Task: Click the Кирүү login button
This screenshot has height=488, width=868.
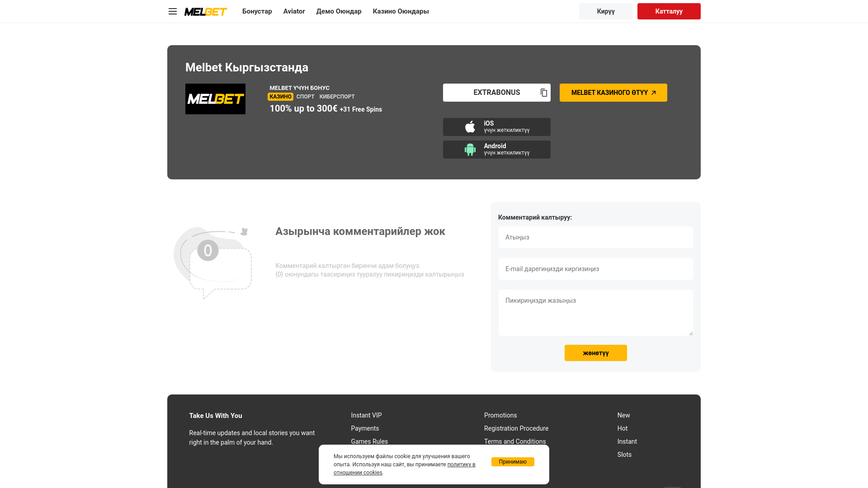Action: pos(606,11)
